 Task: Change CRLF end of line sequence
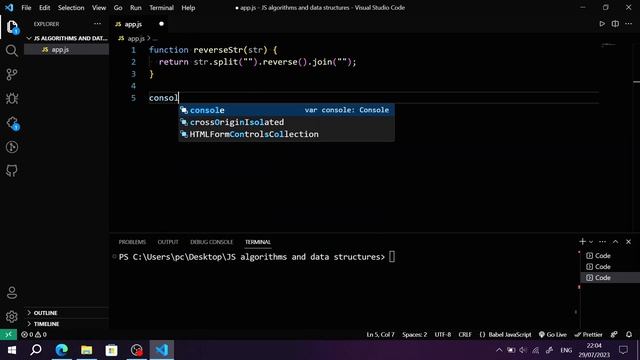(465, 334)
